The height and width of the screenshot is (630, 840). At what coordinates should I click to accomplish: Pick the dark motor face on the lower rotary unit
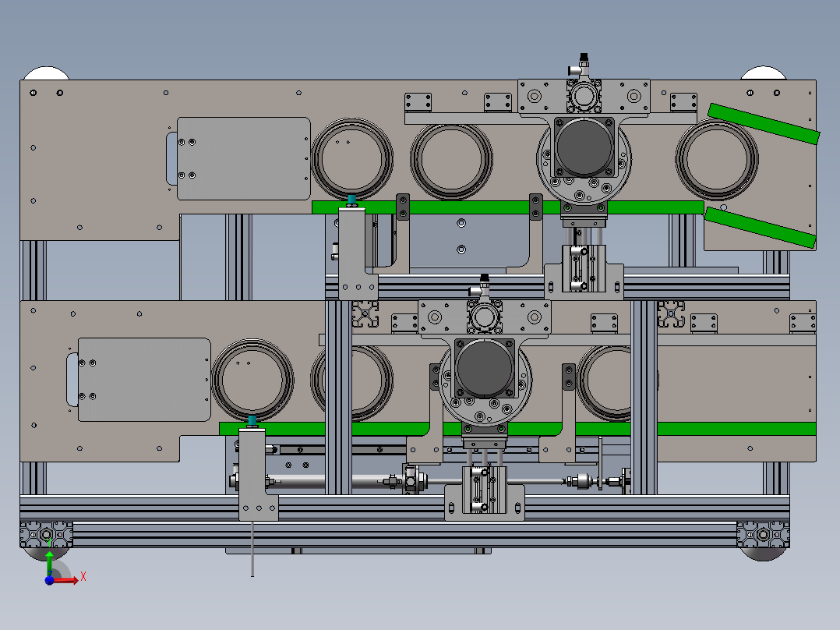tap(485, 368)
